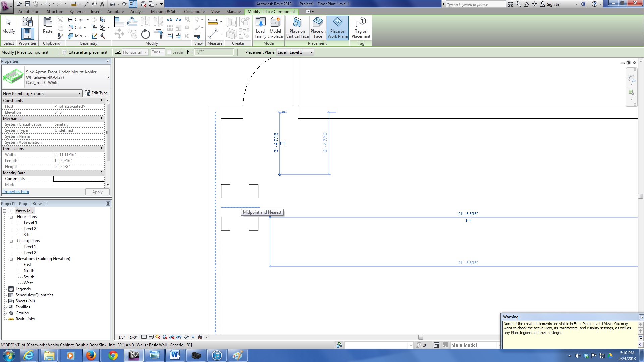Screen dimensions: 644x362
Task: Open the Properties help link
Action: point(16,192)
